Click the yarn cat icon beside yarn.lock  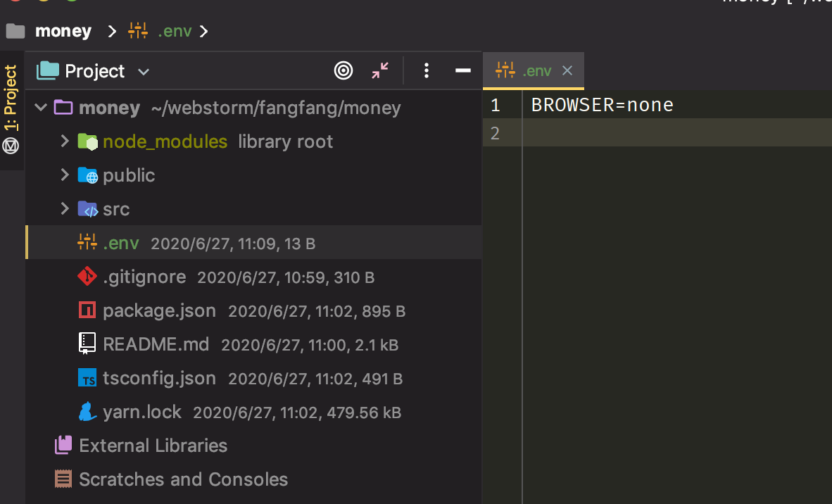(x=87, y=412)
